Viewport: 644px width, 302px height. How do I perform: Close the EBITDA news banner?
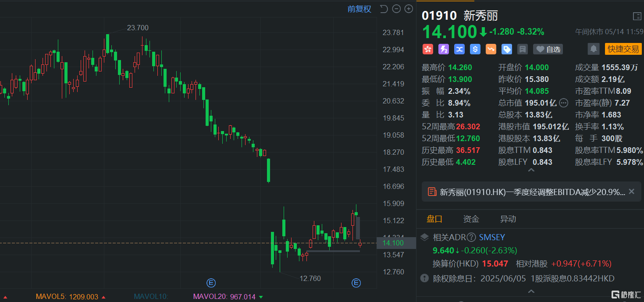point(632,192)
